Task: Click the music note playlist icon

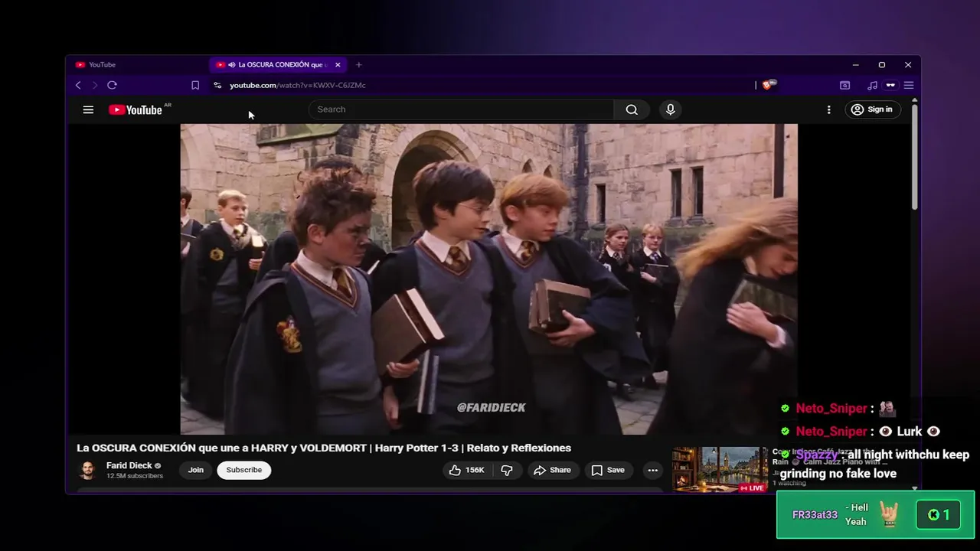Action: click(872, 85)
